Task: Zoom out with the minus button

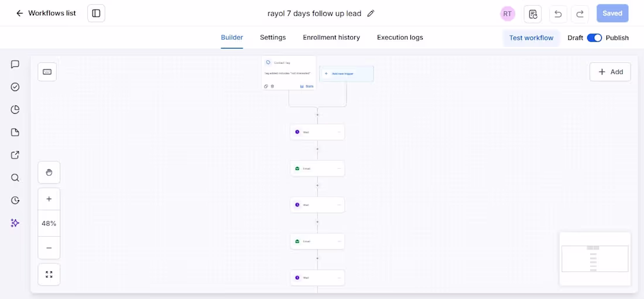Action: (49, 247)
